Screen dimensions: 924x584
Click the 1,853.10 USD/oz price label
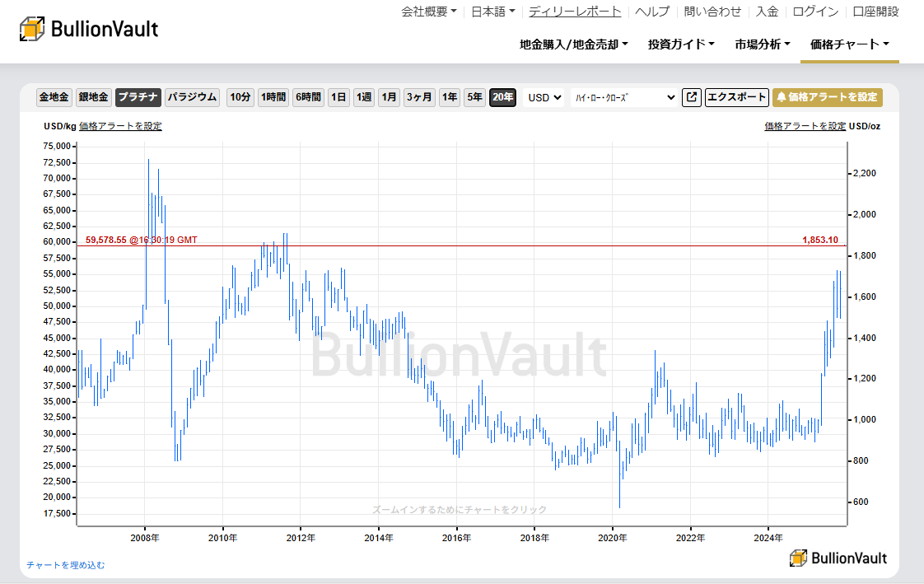point(819,240)
